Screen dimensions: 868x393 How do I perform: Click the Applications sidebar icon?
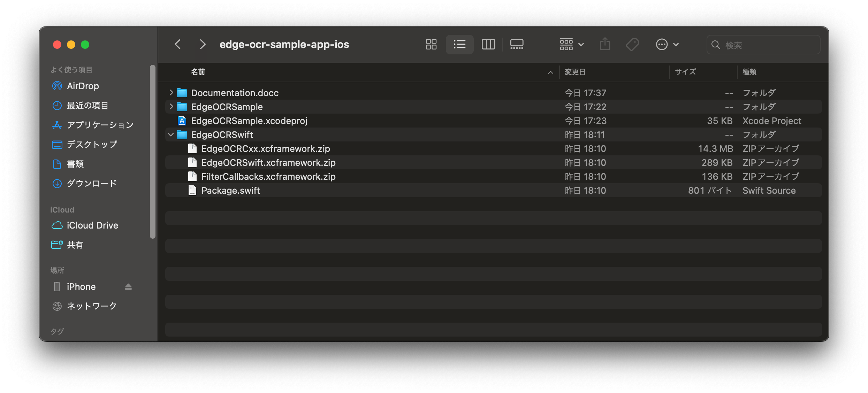click(57, 125)
